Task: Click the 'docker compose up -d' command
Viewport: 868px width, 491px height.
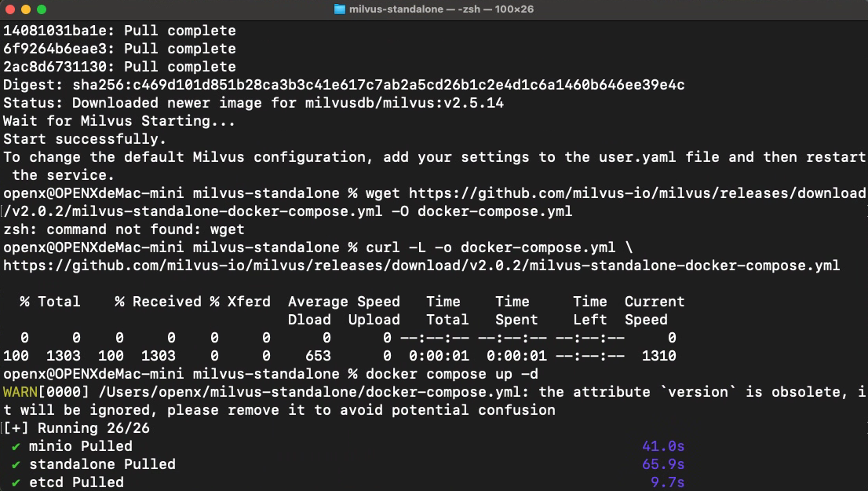Action: (452, 374)
